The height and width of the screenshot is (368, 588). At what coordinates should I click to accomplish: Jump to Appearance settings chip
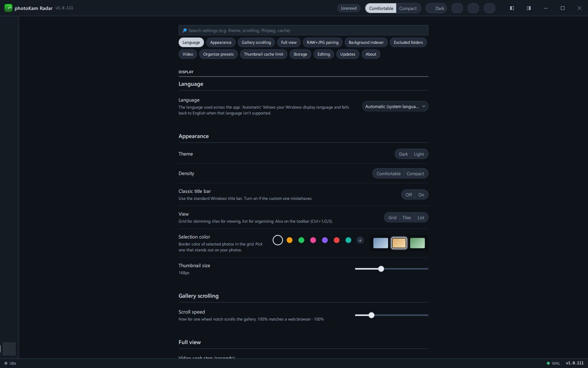[221, 42]
